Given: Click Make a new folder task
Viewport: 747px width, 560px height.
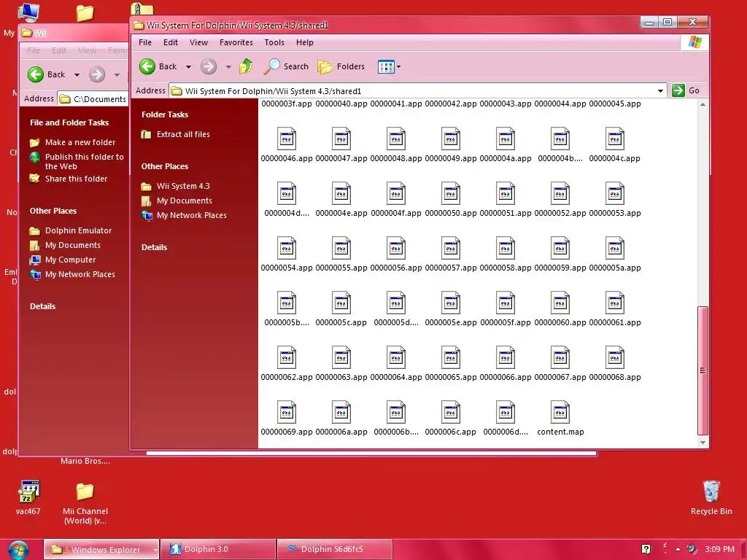Looking at the screenshot, I should pyautogui.click(x=80, y=142).
